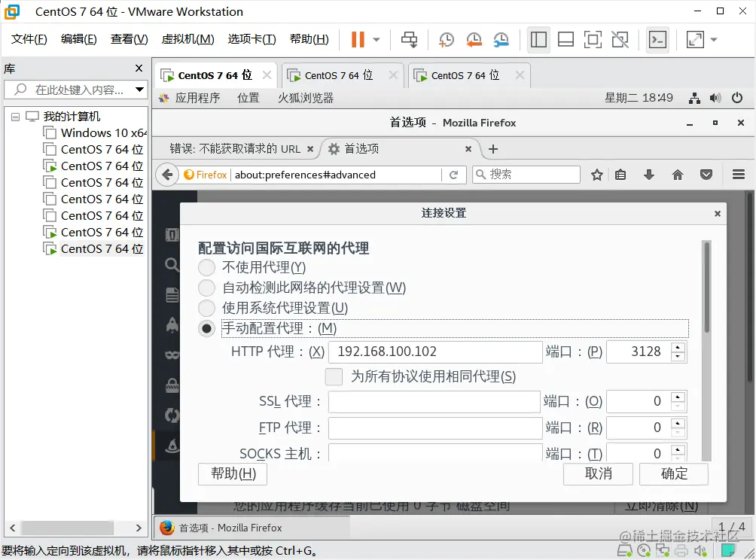Check 为所有协议使用相同代理(S)
Screen dimensions: 756x560
334,376
